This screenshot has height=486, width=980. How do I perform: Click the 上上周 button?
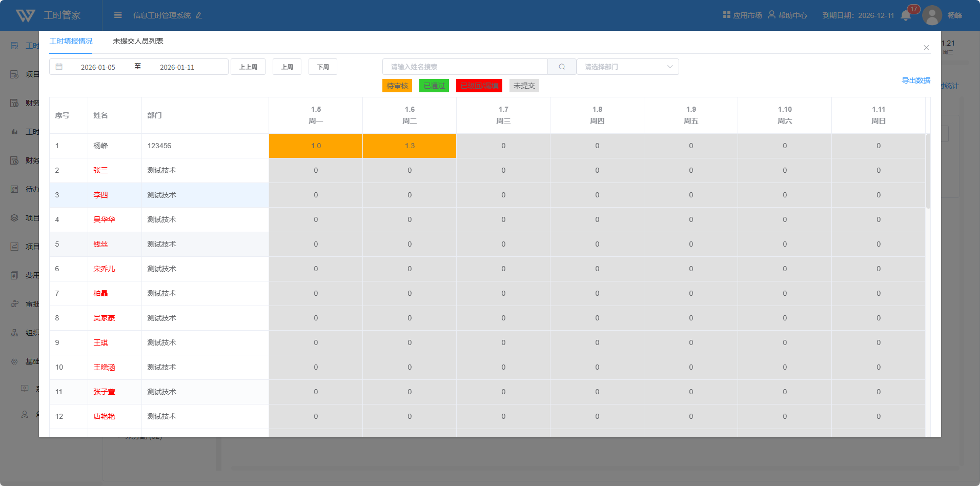248,67
